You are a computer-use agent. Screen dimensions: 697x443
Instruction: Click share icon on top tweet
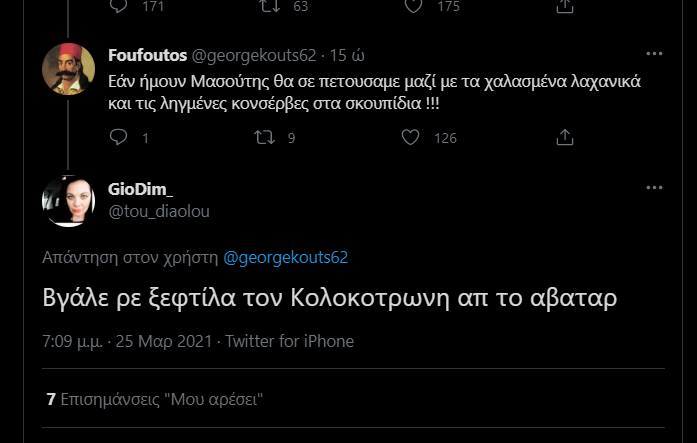coord(563,6)
